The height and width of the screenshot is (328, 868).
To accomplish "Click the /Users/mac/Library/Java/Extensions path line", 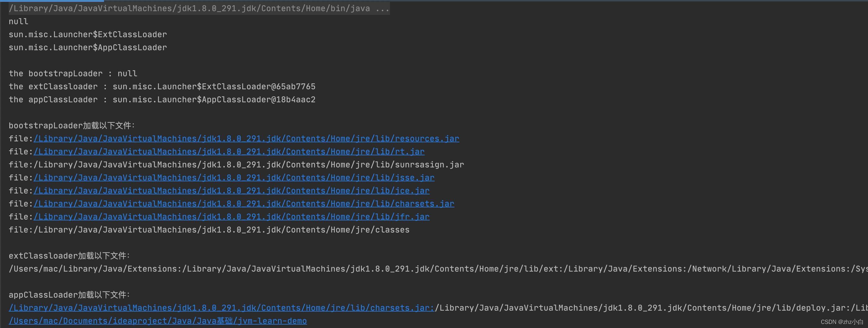I will [x=438, y=269].
